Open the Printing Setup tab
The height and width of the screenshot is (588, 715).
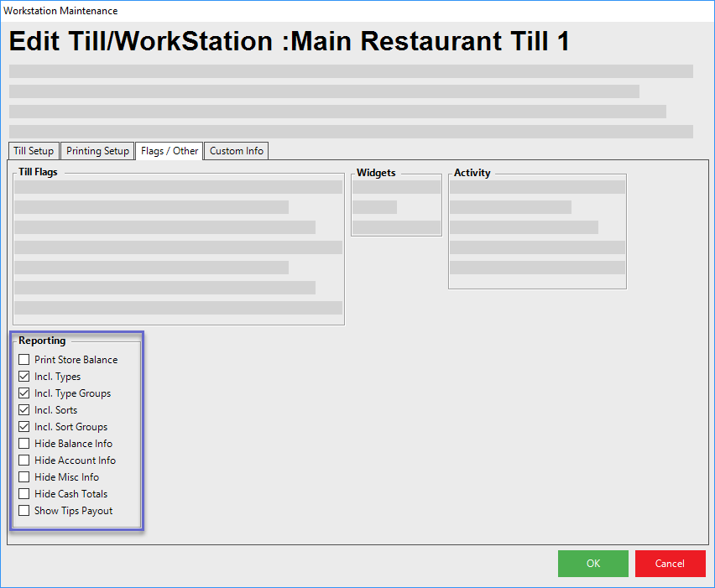point(97,151)
